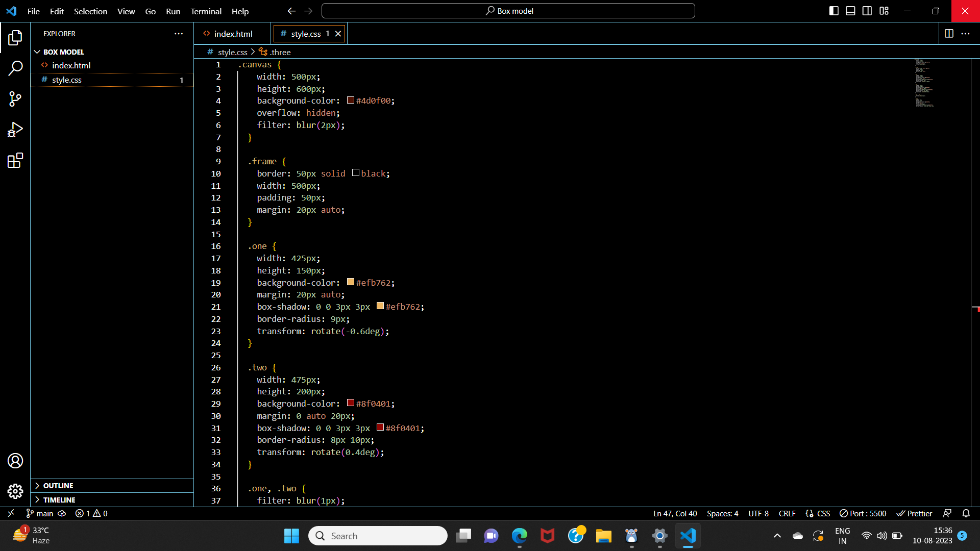Image resolution: width=980 pixels, height=551 pixels.
Task: Click the Prettier status bar icon
Action: click(914, 513)
